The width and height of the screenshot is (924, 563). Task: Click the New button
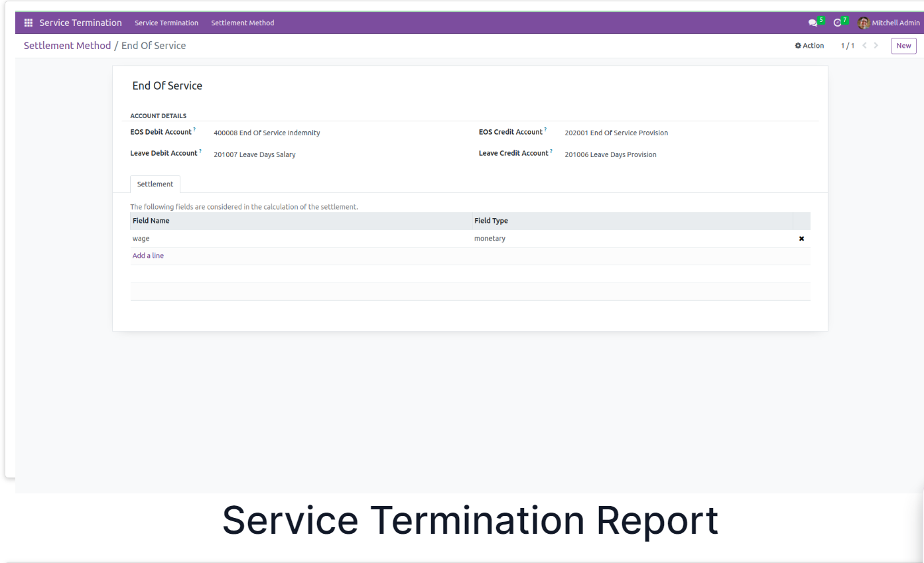(903, 46)
